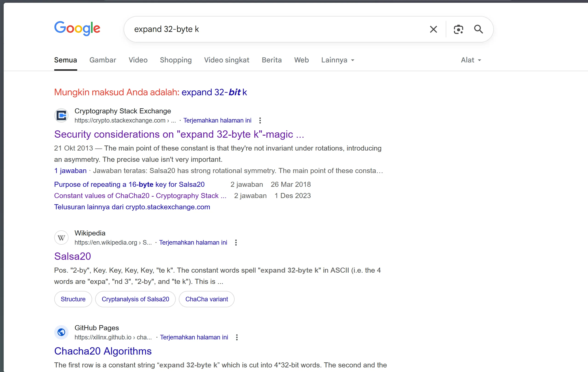
Task: Open three-dot menu for Stack Exchange result
Action: pos(260,120)
